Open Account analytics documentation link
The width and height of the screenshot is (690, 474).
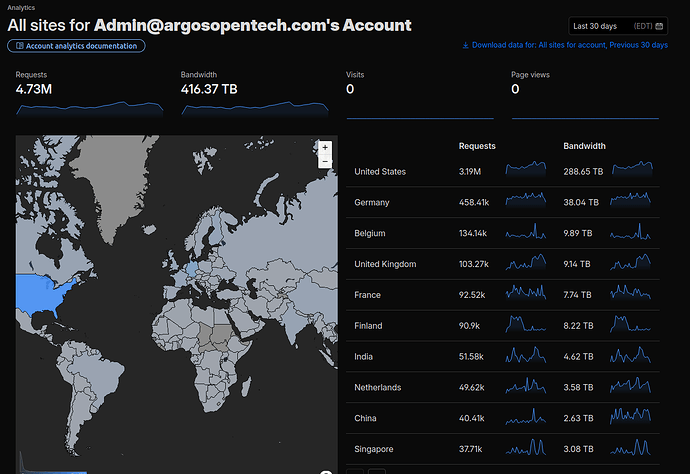pos(76,46)
